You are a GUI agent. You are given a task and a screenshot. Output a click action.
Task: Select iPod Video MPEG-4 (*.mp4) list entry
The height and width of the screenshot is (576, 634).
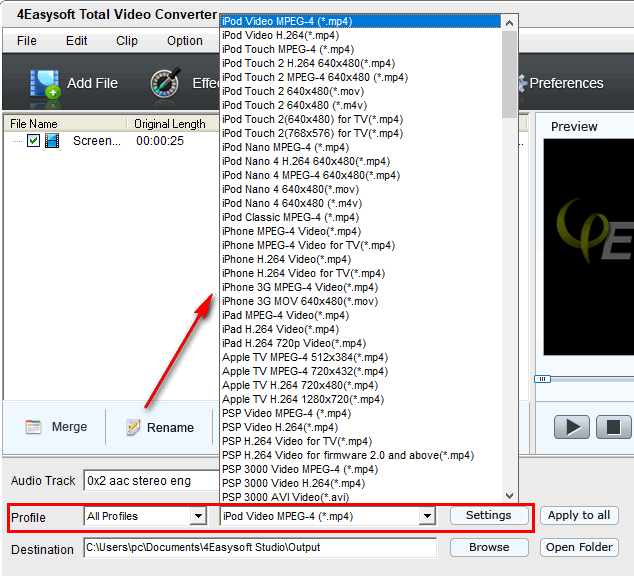click(361, 21)
